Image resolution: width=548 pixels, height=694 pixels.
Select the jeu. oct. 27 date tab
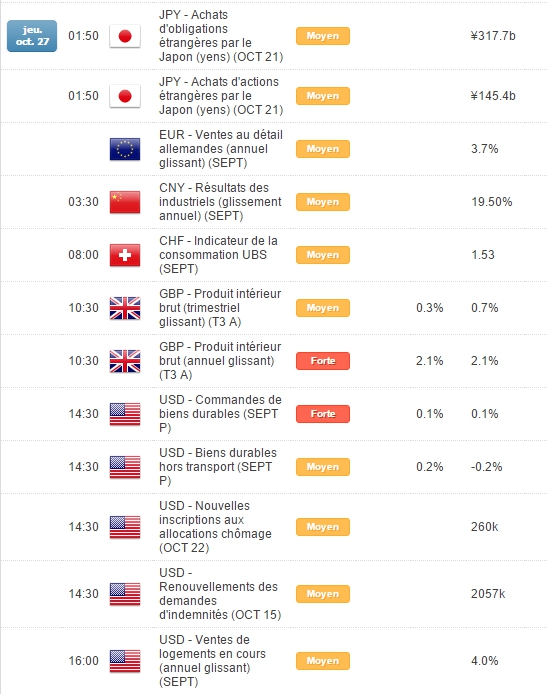point(32,36)
